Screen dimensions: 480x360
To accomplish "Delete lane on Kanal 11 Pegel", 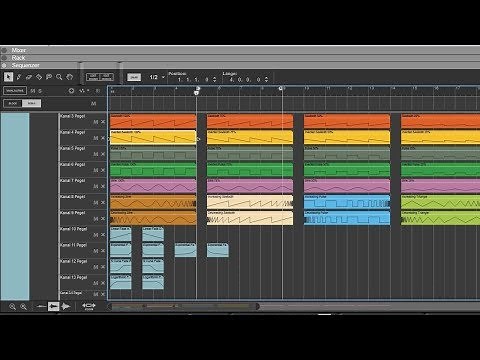I will [x=103, y=251].
